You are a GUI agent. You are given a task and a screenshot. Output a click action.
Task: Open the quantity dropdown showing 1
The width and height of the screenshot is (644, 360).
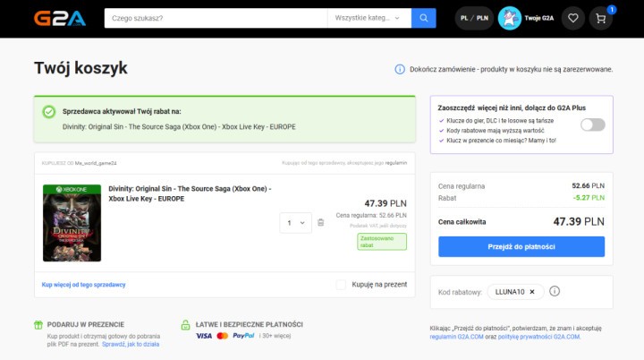[296, 223]
